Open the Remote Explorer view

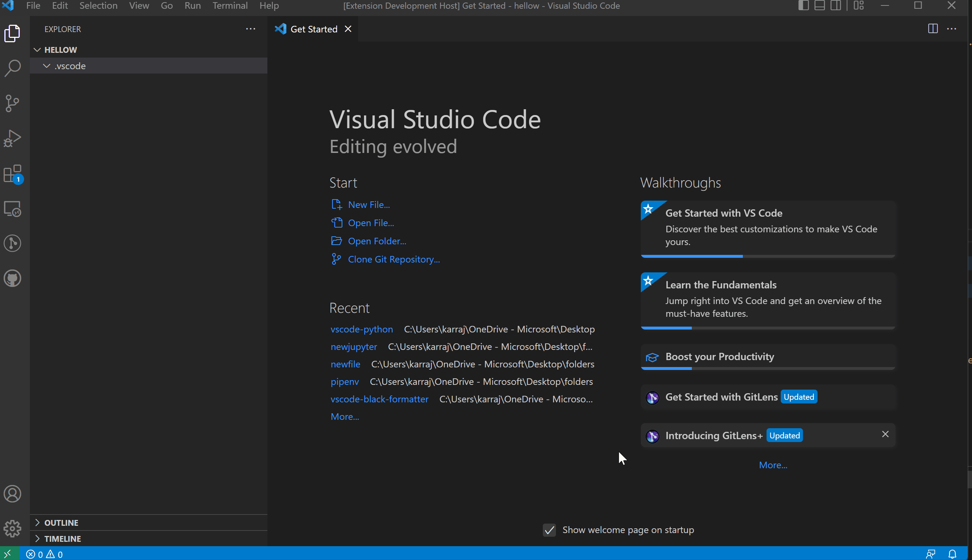tap(12, 209)
